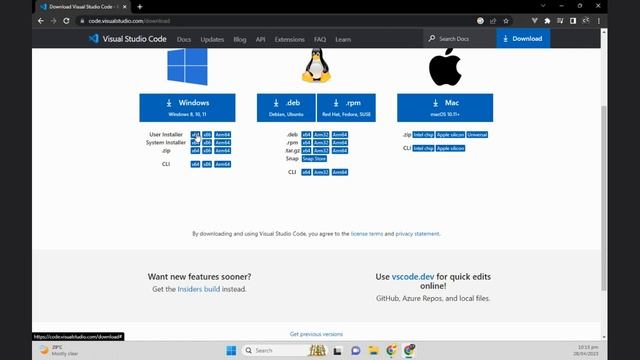This screenshot has width=640, height=360.
Task: Open the Chrome three-dot menu
Action: click(599, 21)
